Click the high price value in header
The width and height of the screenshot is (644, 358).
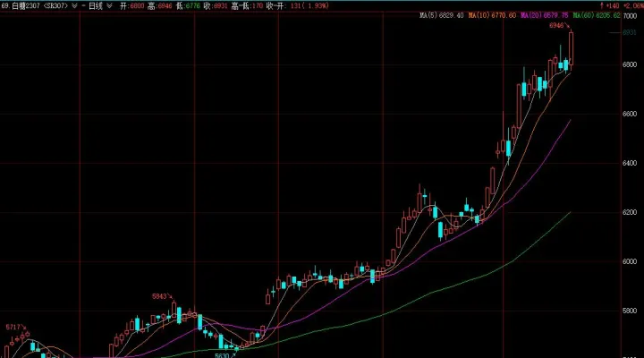point(165,5)
